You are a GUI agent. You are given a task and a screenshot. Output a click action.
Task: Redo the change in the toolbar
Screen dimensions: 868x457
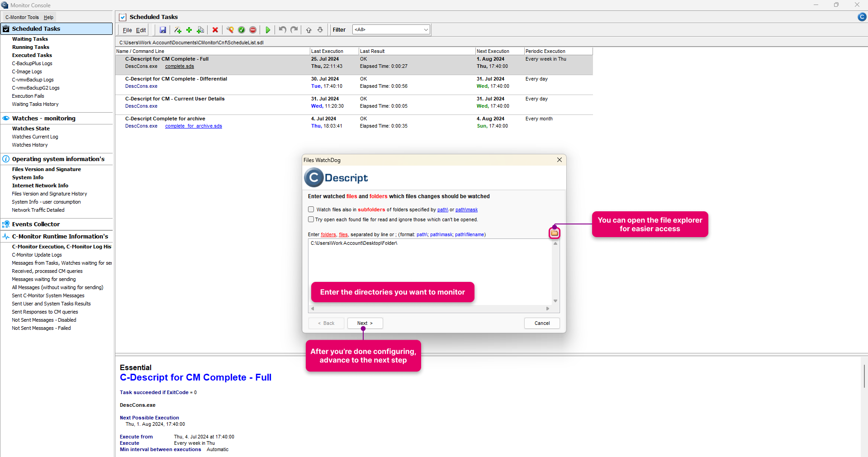pyautogui.click(x=294, y=30)
